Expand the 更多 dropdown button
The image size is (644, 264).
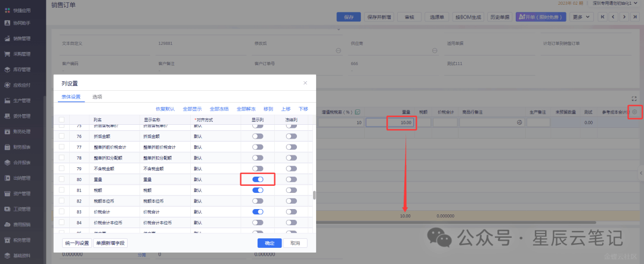(x=577, y=17)
